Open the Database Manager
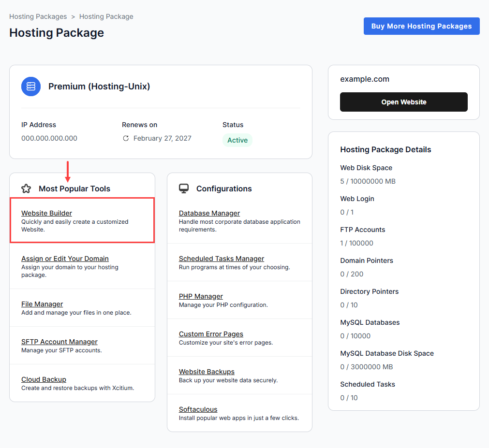The width and height of the screenshot is (489, 448). [x=209, y=213]
